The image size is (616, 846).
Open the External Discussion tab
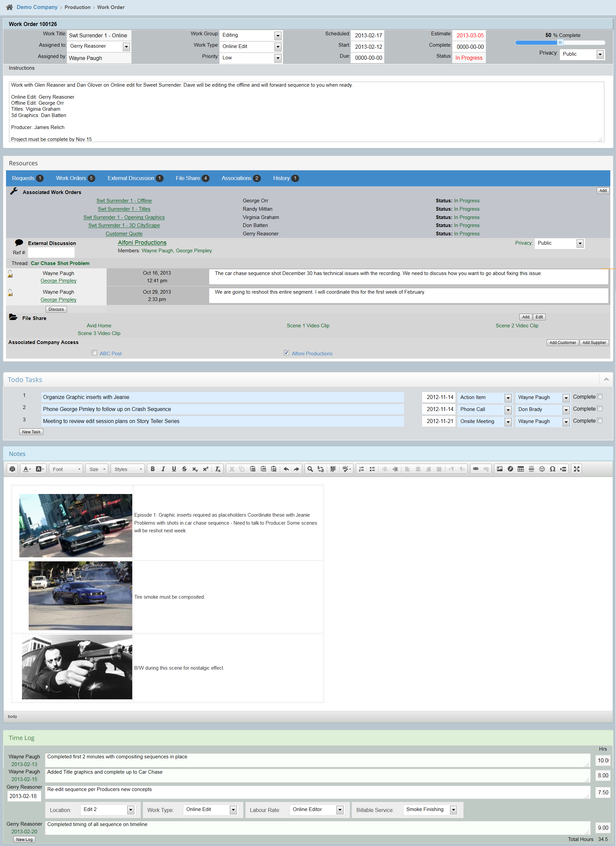(x=135, y=178)
